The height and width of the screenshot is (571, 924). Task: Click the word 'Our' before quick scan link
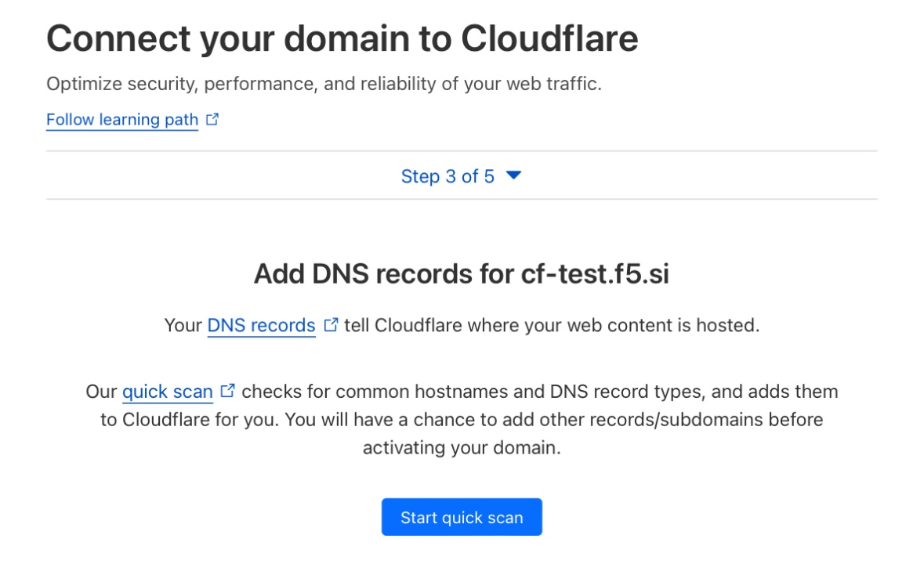pyautogui.click(x=101, y=391)
